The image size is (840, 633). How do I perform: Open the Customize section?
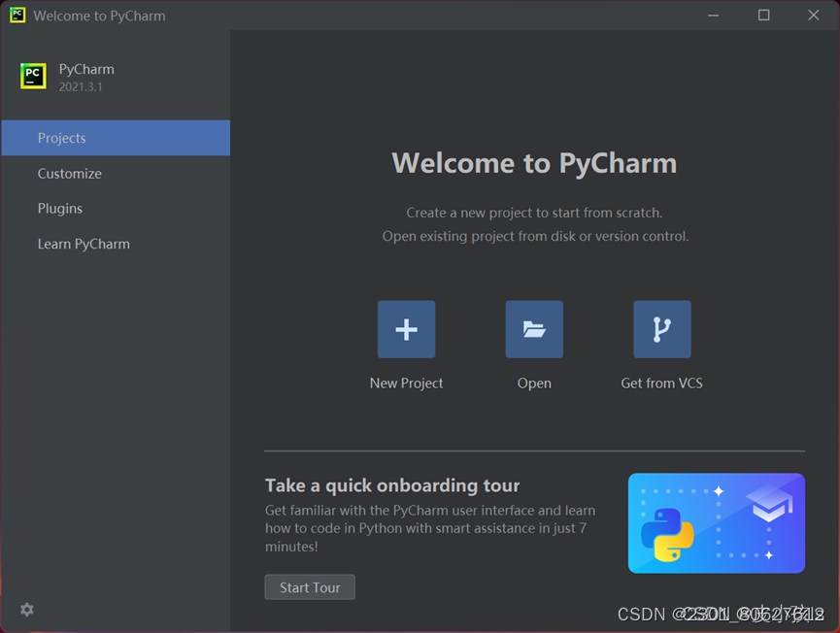coord(69,173)
